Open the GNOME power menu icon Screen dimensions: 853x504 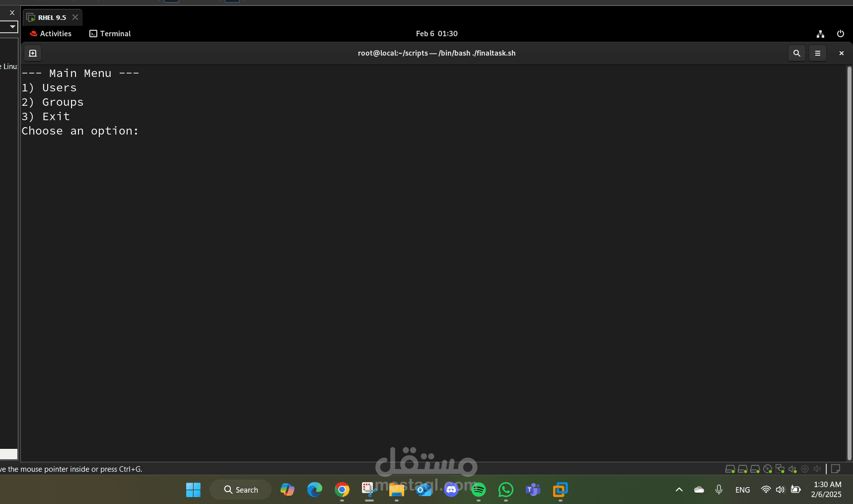841,34
